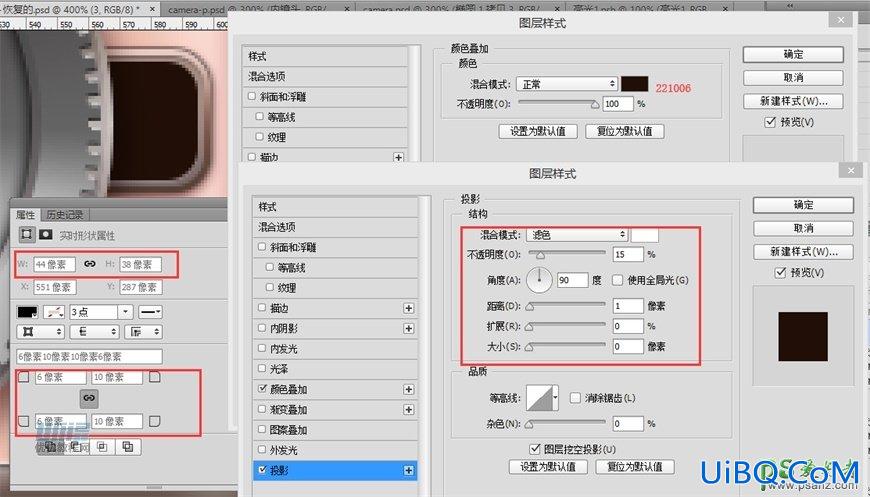Open the stroke alignment dropdown
The image size is (870, 497).
click(x=41, y=332)
